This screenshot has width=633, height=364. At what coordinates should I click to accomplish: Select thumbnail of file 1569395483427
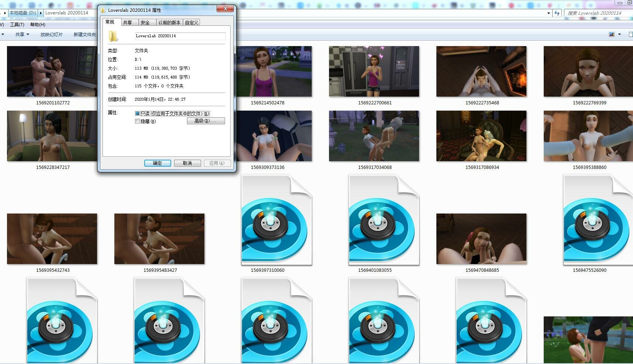[159, 239]
